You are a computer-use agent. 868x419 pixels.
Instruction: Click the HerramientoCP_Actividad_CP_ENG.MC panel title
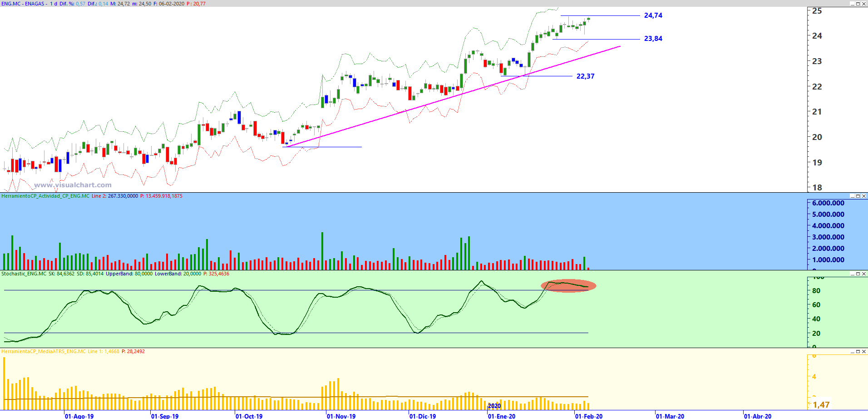pos(45,196)
